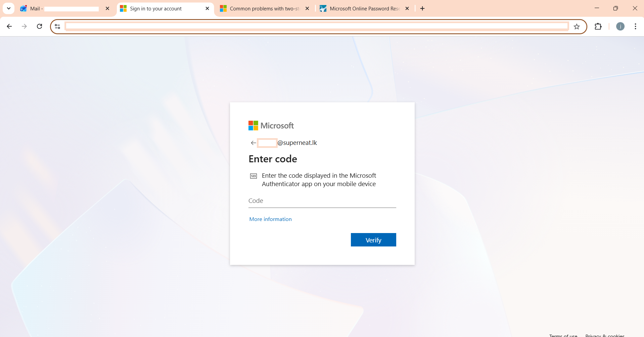Open the tab search dropdown arrow
644x337 pixels.
(9, 8)
